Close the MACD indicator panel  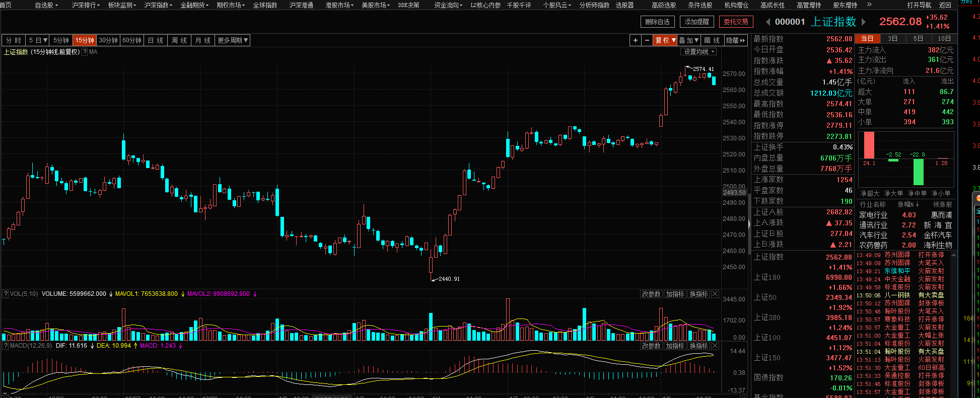tap(715, 346)
